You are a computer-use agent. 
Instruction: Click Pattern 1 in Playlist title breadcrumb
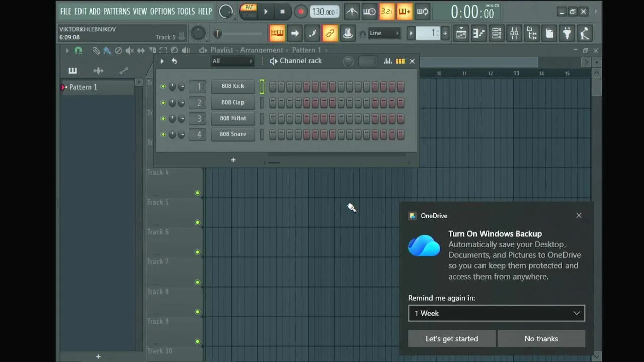tap(306, 50)
